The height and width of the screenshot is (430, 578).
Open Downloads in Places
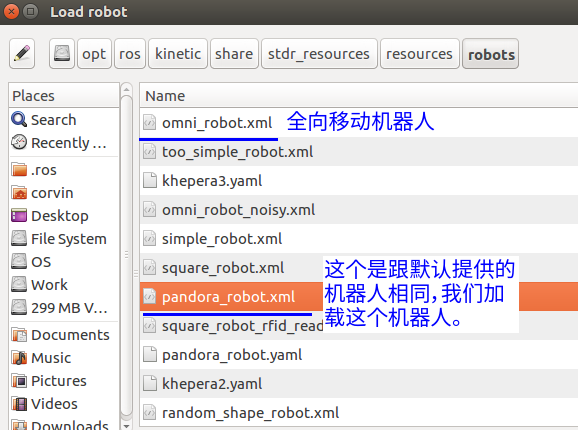(x=64, y=424)
